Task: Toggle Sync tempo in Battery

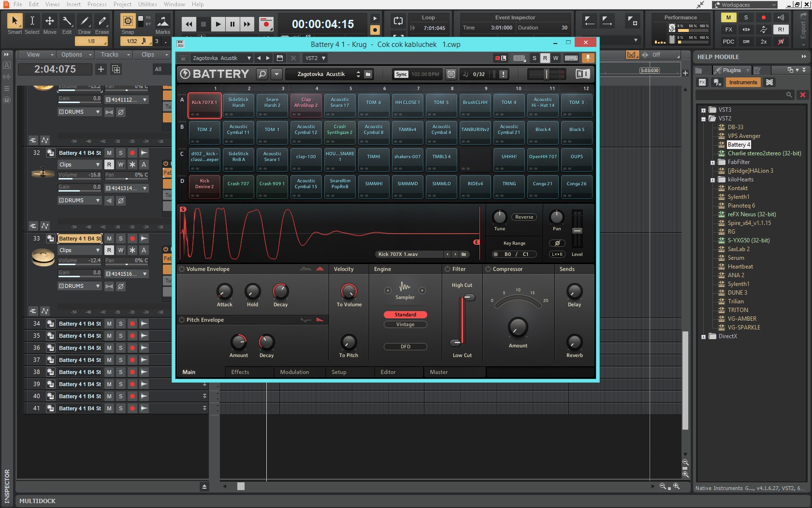Action: pos(401,74)
